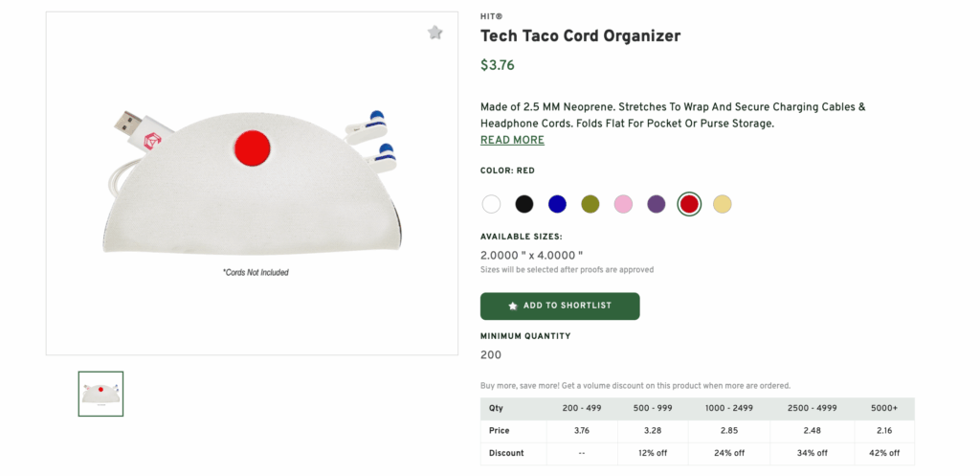Click the Tech Taco Cord Organizer title
980x476 pixels.
[x=580, y=36]
